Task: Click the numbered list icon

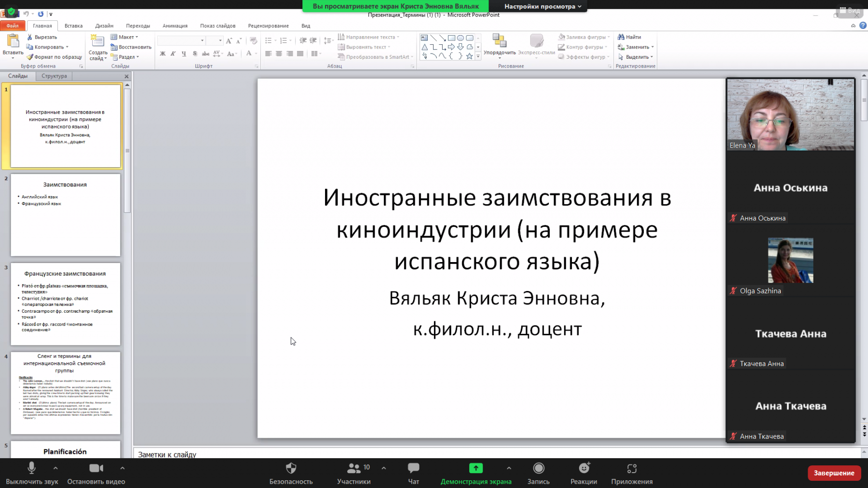Action: click(x=284, y=41)
